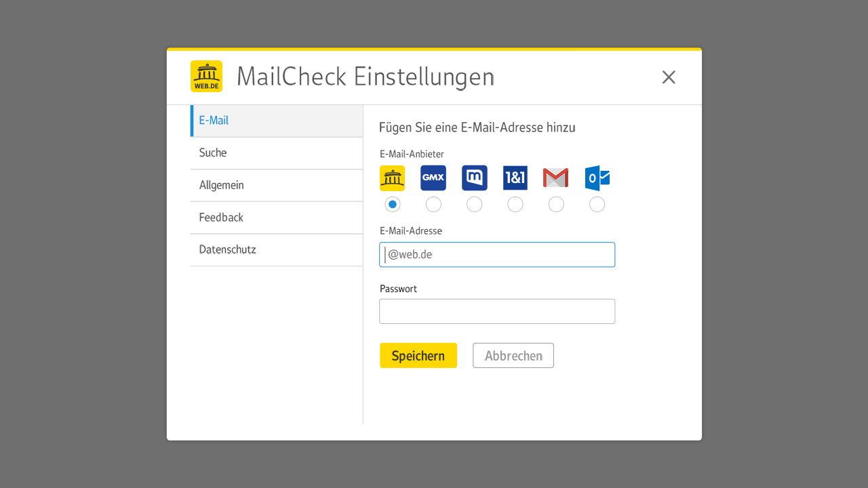Click the 'E-Mail-Adresse' label text
This screenshot has width=868, height=488.
tap(411, 231)
